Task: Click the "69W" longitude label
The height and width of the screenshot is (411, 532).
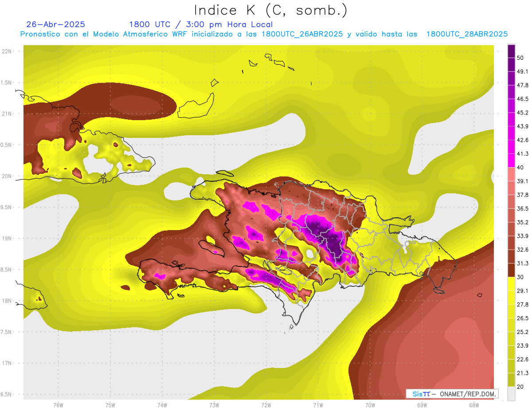Action: click(x=422, y=405)
